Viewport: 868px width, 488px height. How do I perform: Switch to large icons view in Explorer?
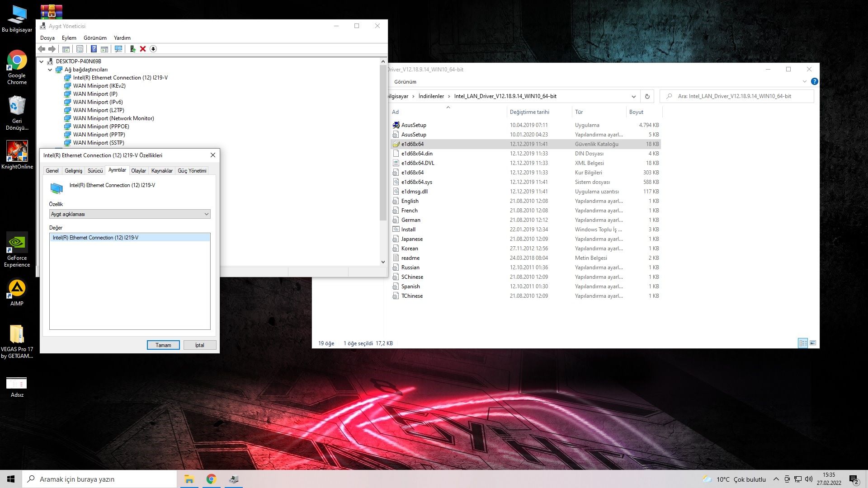coord(813,343)
